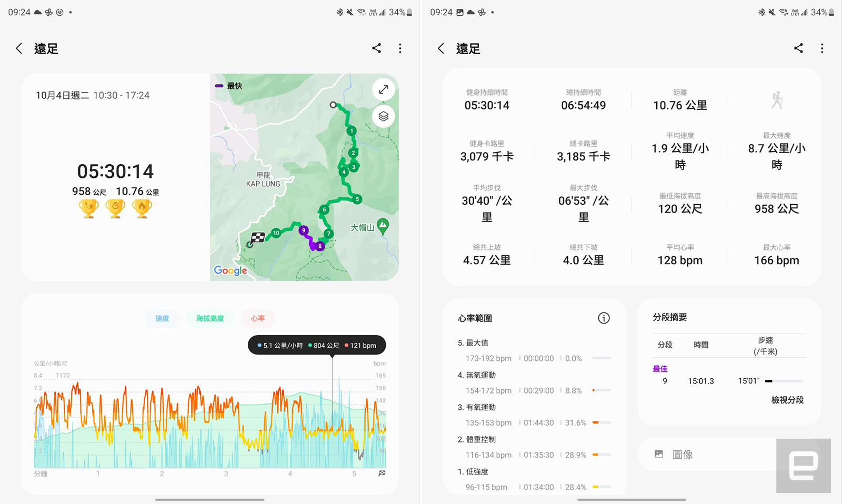Select kilometer marker 1 on the route
This screenshot has height=504, width=842.
[x=352, y=130]
